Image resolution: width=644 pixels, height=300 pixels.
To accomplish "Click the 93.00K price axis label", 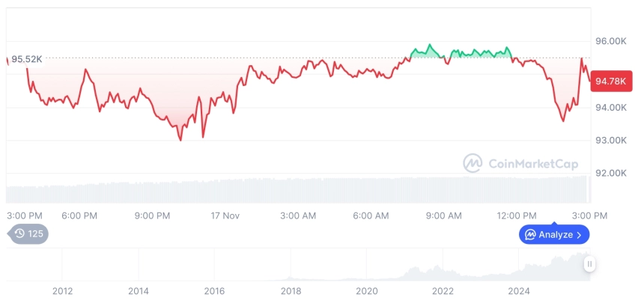I will [x=610, y=141].
